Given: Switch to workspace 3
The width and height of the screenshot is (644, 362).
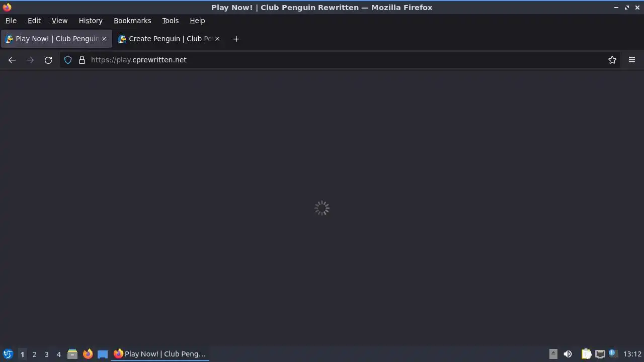Looking at the screenshot, I should coord(46,354).
